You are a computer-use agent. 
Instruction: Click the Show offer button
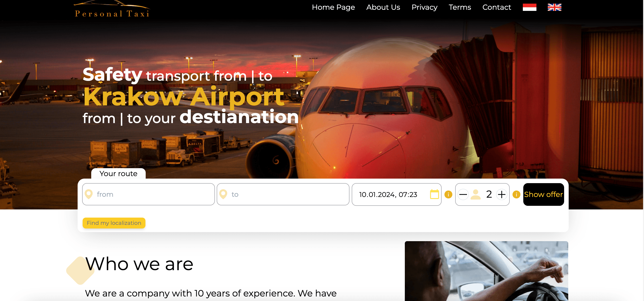coord(543,194)
